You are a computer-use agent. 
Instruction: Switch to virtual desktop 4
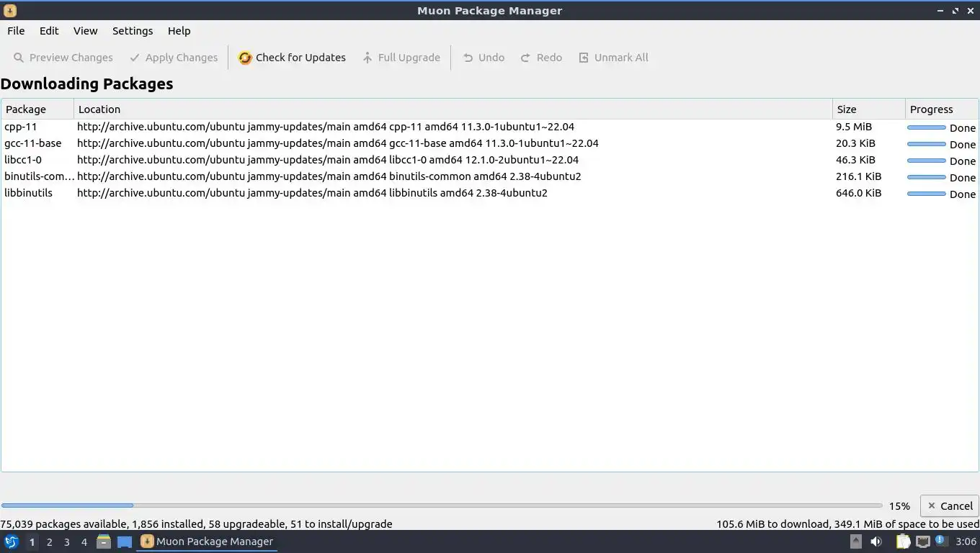pyautogui.click(x=84, y=542)
